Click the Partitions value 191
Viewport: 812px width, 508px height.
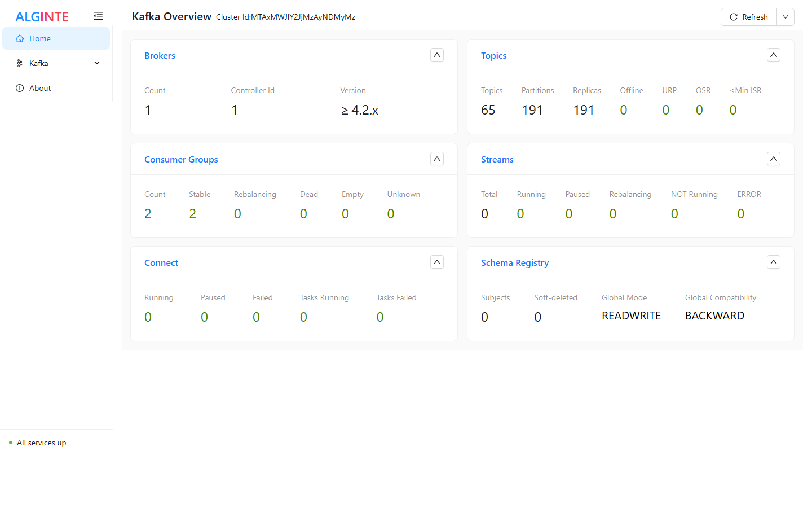click(532, 110)
